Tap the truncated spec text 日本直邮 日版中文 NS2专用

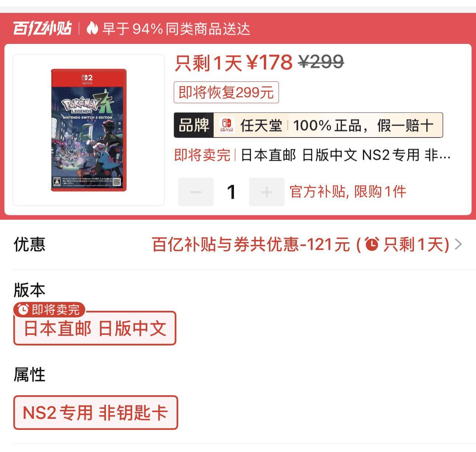coord(346,155)
